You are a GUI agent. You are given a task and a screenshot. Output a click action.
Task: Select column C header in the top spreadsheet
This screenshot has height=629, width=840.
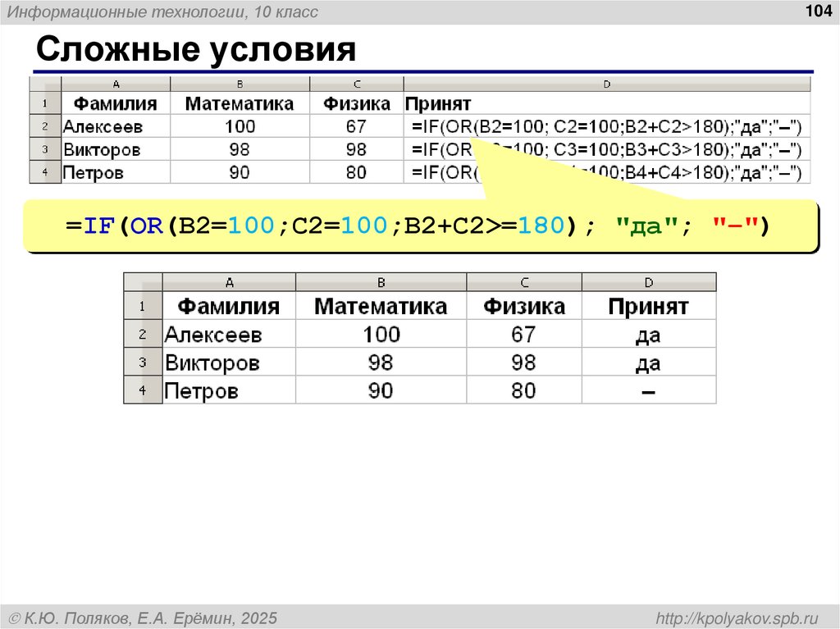356,84
